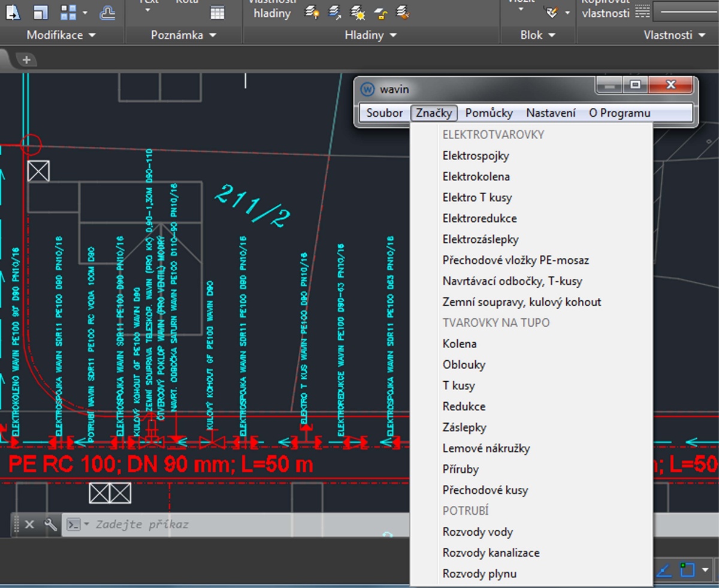
Task: Click the table icon in Poznámka panel
Action: pyautogui.click(x=217, y=13)
